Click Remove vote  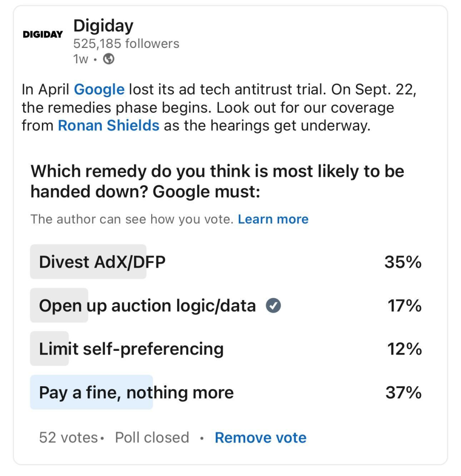tap(261, 437)
